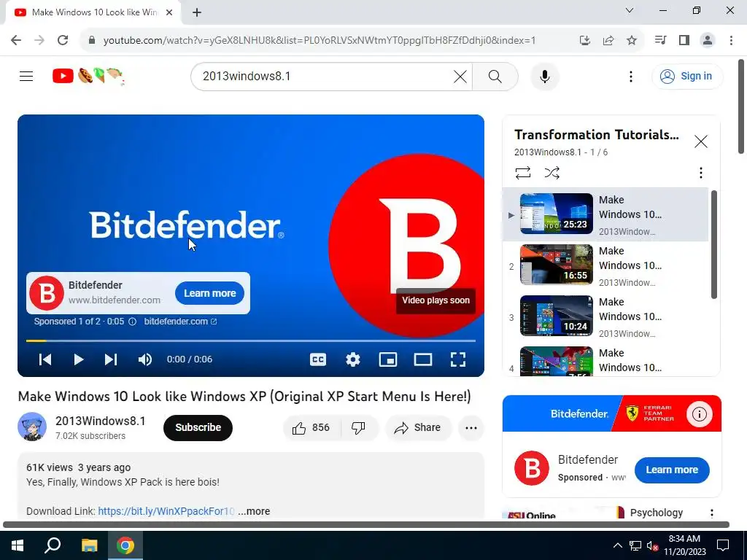
Task: Enter full screen mode
Action: [458, 359]
